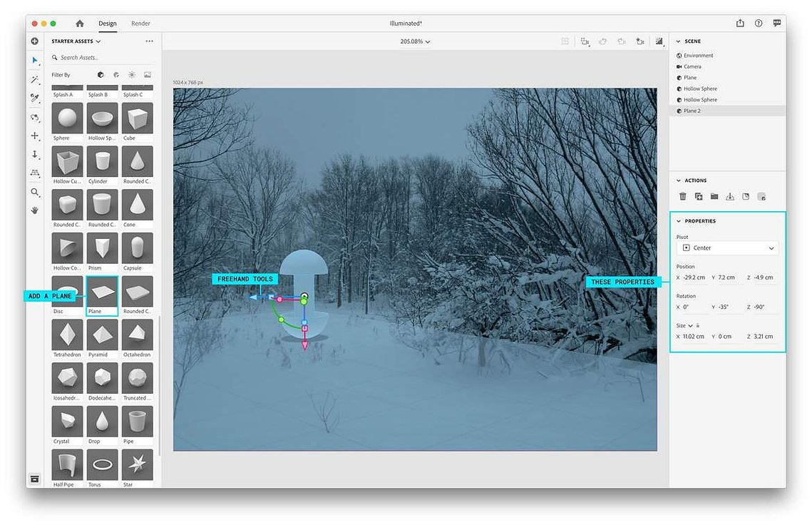
Task: Toggle the content panel icon at toolbar bottom
Action: point(35,479)
